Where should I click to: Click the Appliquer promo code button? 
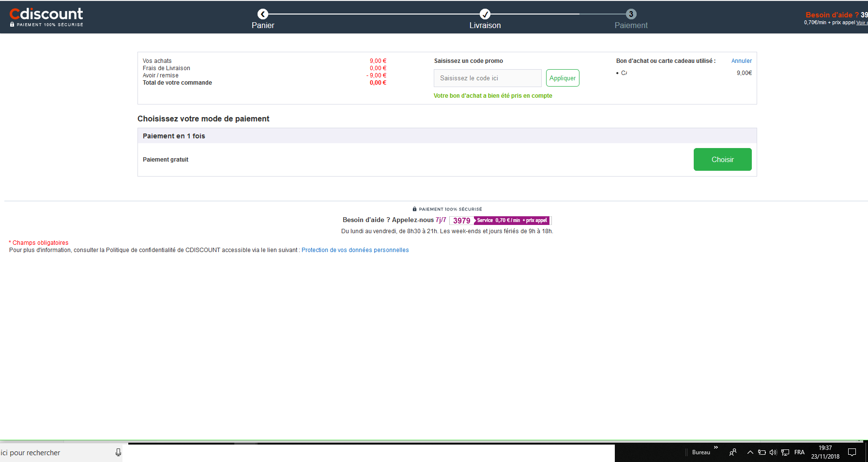click(563, 78)
